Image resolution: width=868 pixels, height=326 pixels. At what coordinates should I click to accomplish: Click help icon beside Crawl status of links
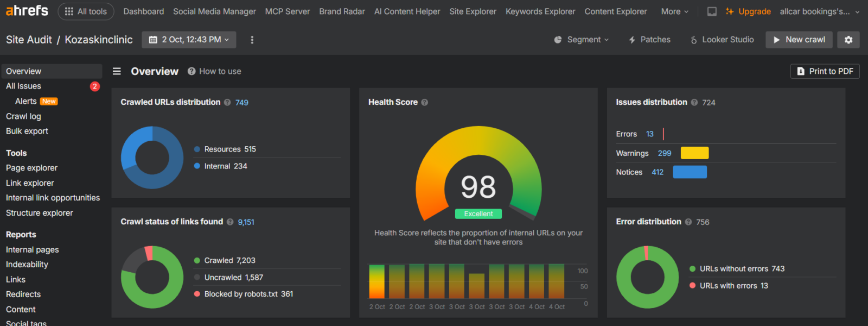(x=230, y=222)
